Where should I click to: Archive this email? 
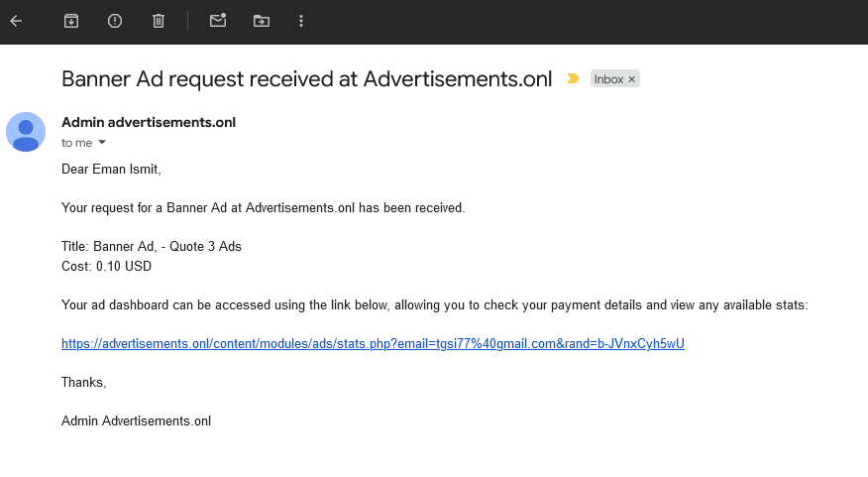[71, 21]
